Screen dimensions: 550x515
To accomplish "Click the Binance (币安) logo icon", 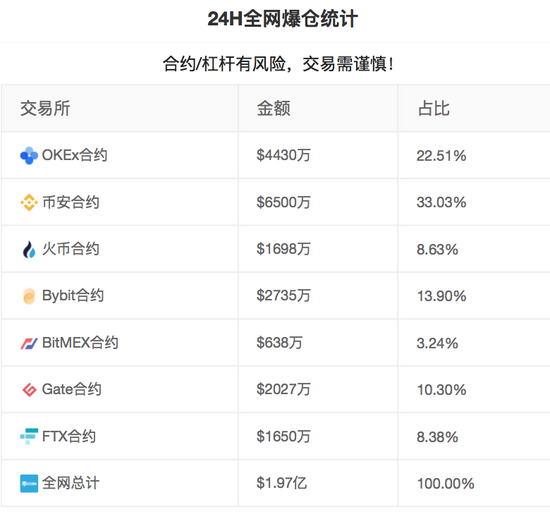I will [x=29, y=202].
